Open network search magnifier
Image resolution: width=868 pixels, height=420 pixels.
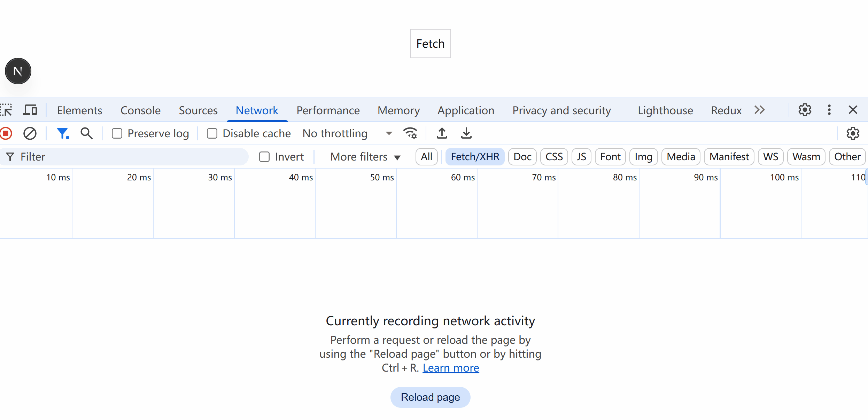(x=86, y=133)
